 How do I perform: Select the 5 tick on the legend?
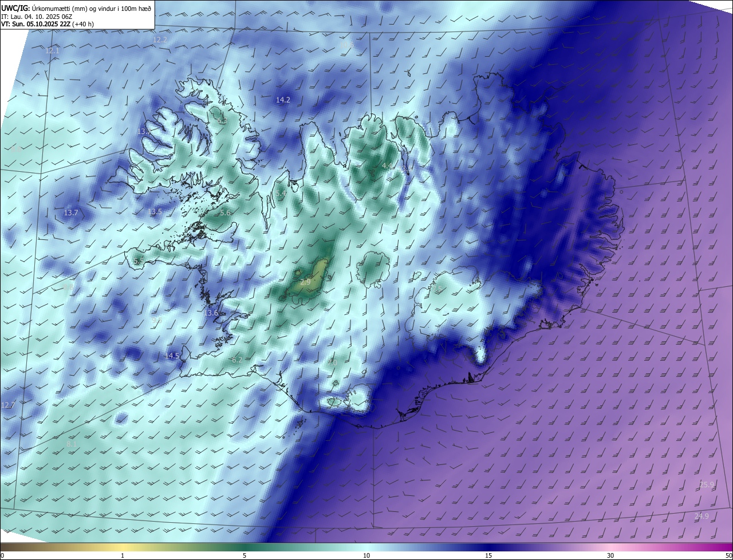(245, 555)
